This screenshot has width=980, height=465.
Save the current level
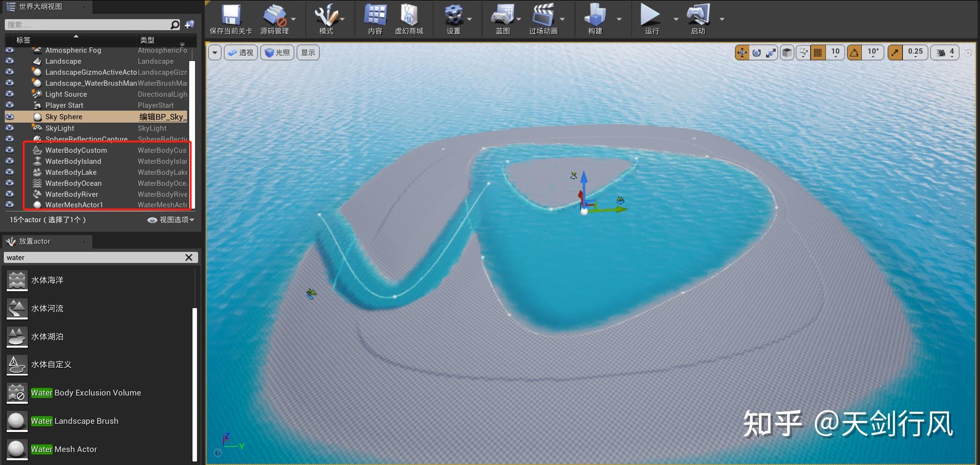tap(232, 19)
